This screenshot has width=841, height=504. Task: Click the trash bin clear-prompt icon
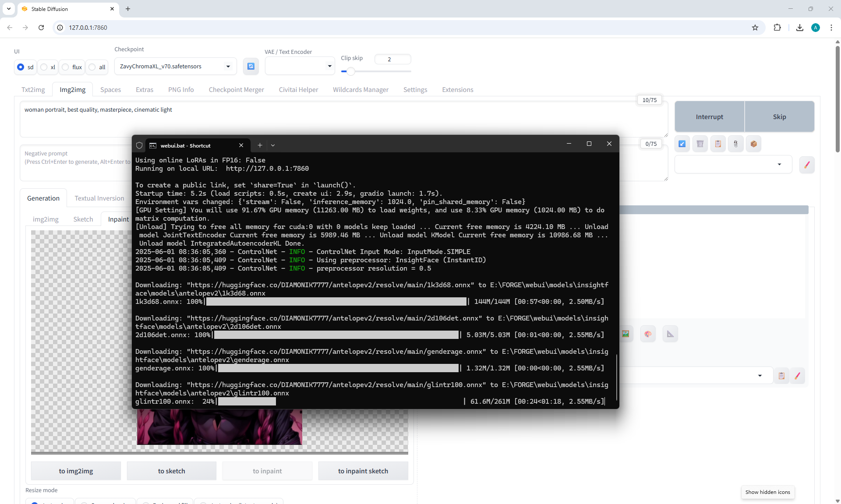click(700, 144)
